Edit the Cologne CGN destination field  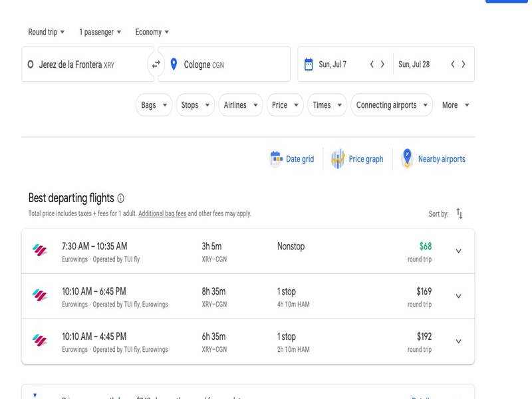pyautogui.click(x=224, y=64)
